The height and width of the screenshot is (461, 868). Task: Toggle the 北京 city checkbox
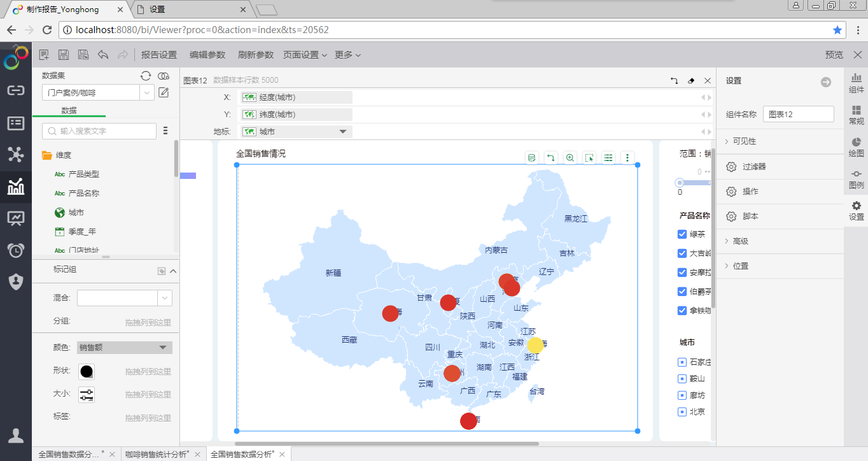click(x=682, y=412)
